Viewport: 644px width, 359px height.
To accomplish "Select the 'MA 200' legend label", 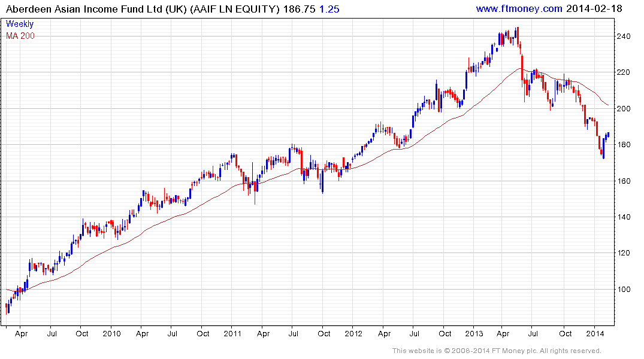I will tap(20, 36).
